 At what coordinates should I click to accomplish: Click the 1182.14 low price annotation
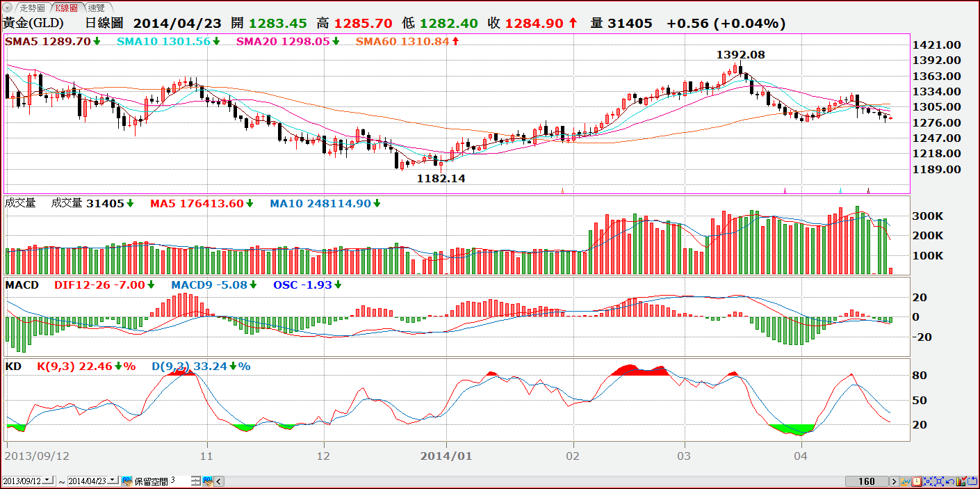click(x=441, y=178)
